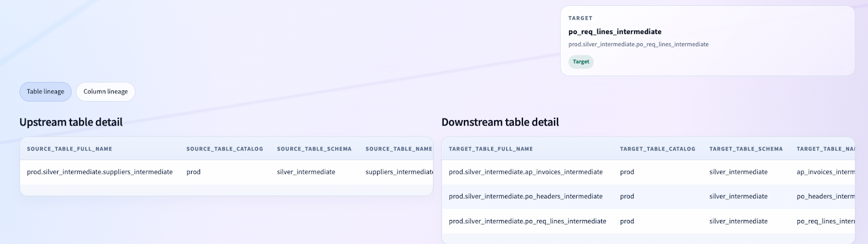Click the TARGET_TABLE_SCHEMA column header
Image resolution: width=868 pixels, height=244 pixels.
coord(746,149)
